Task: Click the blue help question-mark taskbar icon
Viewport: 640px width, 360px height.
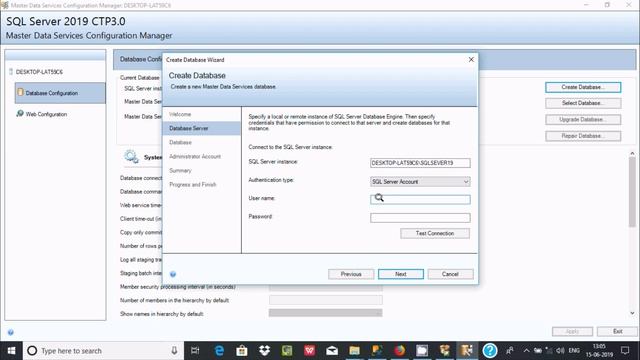Action: (489, 351)
